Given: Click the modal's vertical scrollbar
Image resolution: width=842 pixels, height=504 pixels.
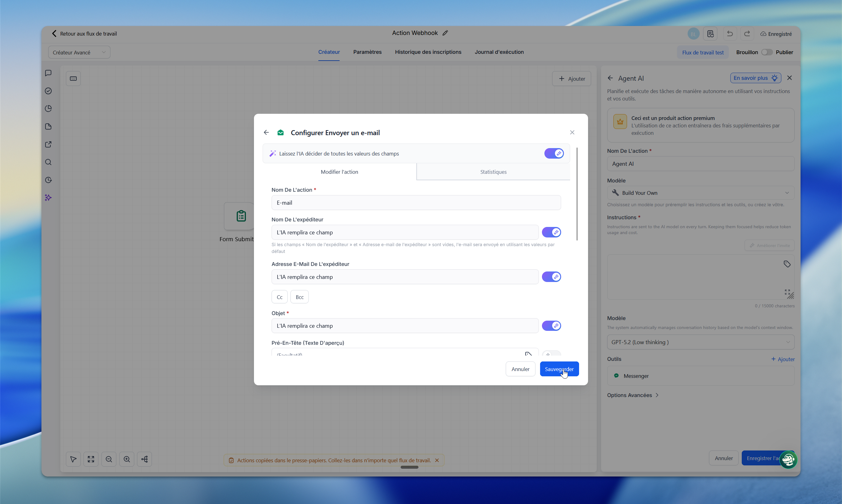Looking at the screenshot, I should (x=577, y=194).
